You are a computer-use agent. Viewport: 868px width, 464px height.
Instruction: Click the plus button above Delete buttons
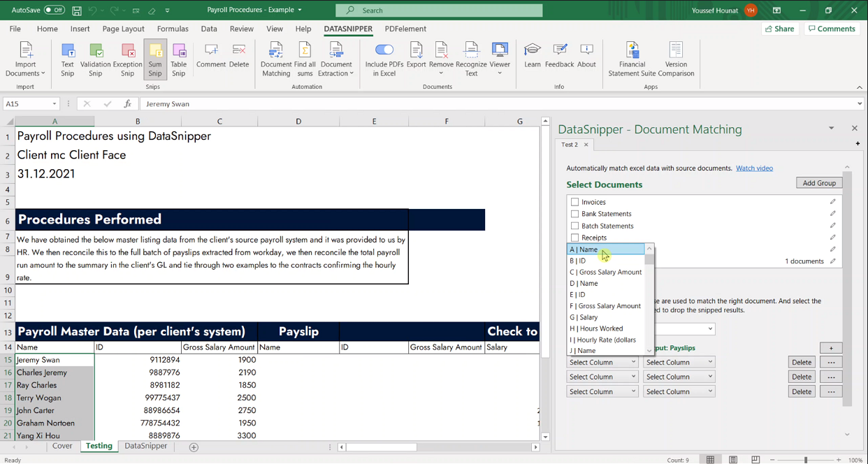click(831, 348)
